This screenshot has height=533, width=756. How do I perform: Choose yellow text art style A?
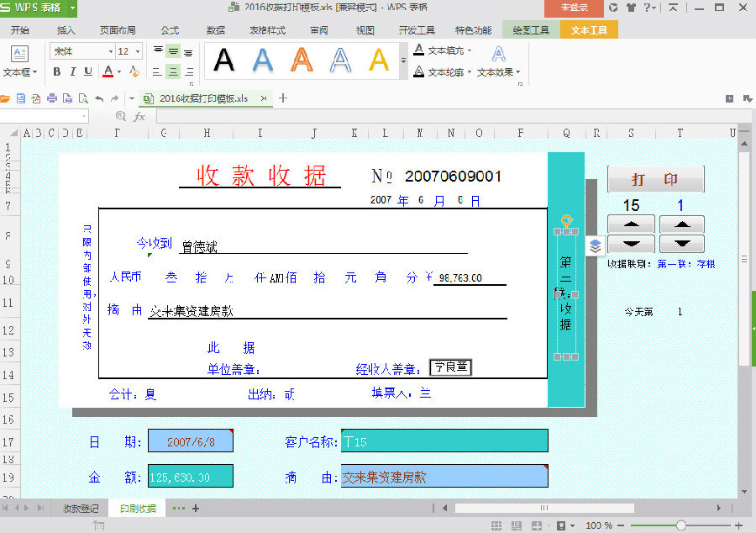[379, 61]
